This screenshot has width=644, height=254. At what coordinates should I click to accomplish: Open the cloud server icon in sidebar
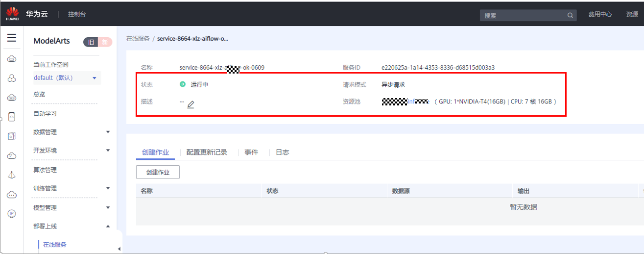12,98
